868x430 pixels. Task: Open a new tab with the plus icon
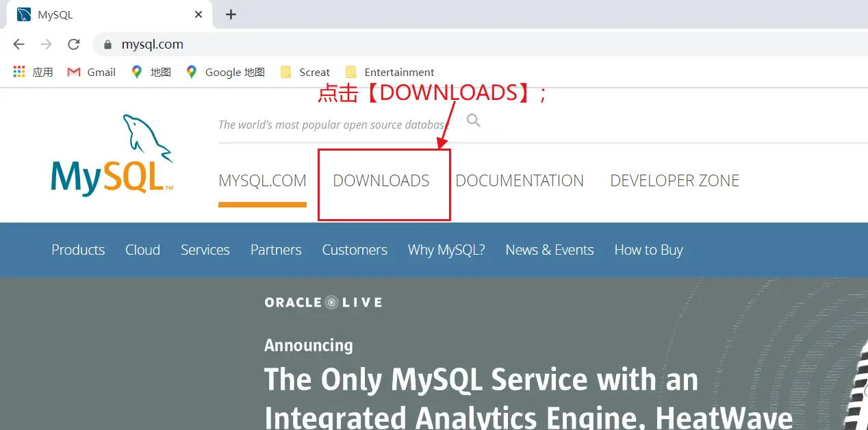pos(231,14)
